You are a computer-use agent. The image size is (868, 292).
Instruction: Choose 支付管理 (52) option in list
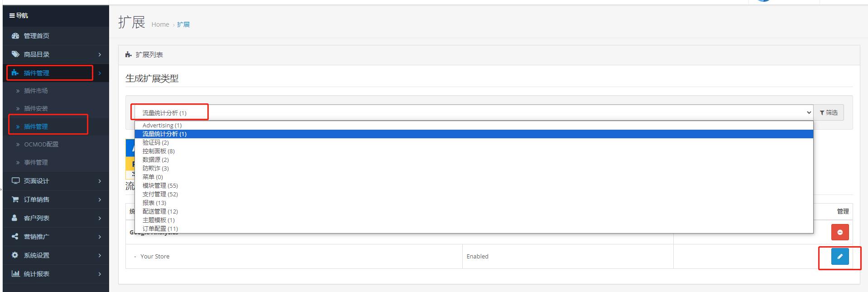point(160,194)
